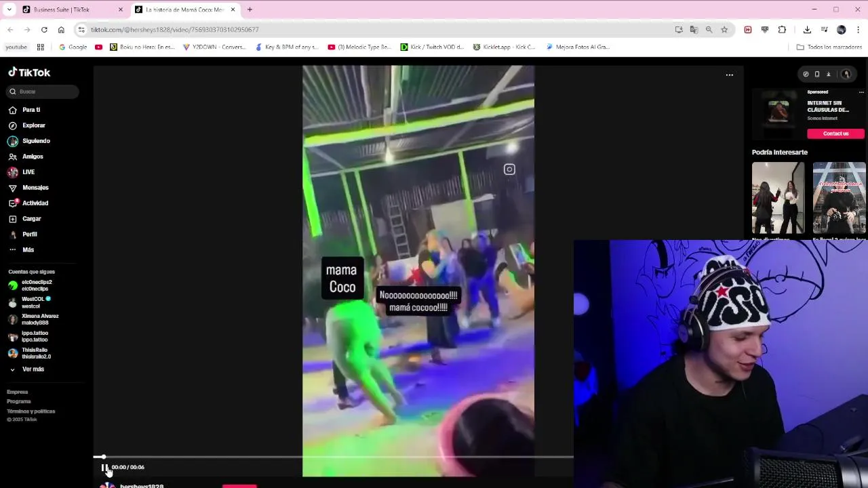Pause the video with playback button
The width and height of the screenshot is (868, 488).
coord(104,467)
